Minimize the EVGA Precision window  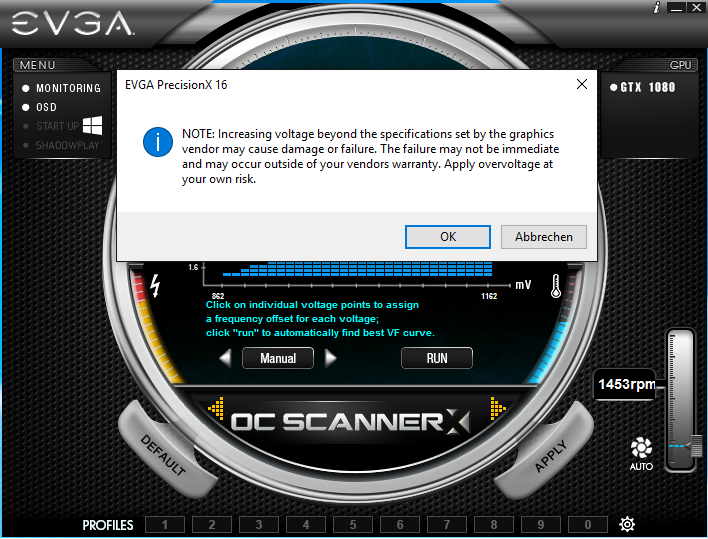tap(676, 7)
